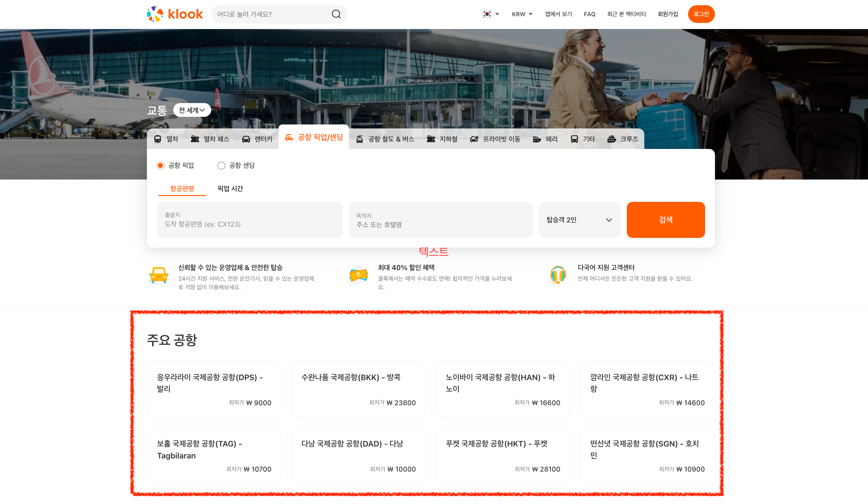Open the 노이바이 국제공항(HAN) 하노이 card
Image resolution: width=868 pixels, height=504 pixels.
(503, 389)
